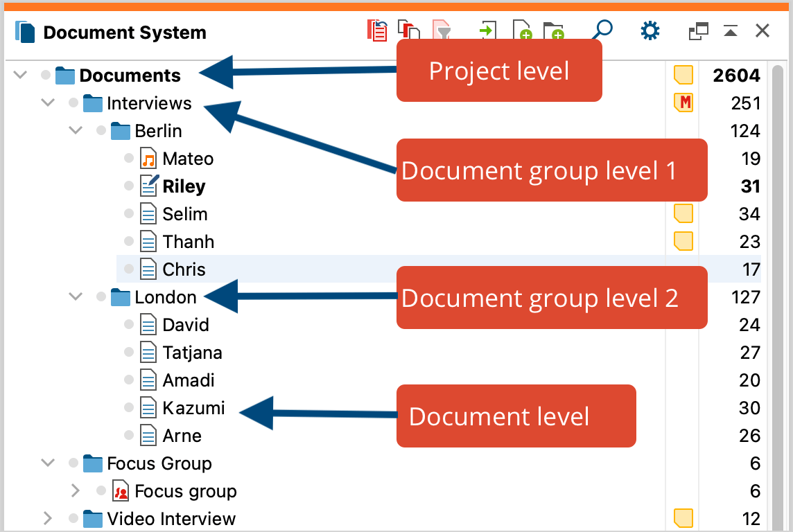Collapse the Interviews group chevron
Image resolution: width=793 pixels, height=532 pixels.
coord(47,103)
